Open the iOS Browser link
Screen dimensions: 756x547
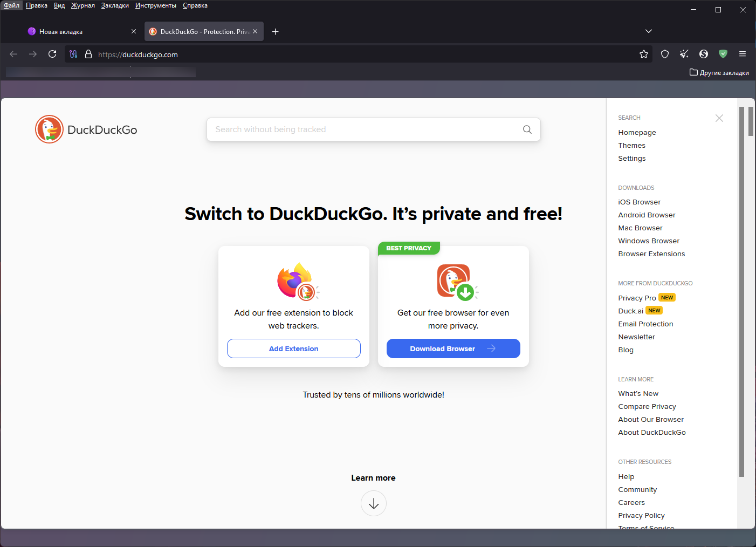point(639,202)
